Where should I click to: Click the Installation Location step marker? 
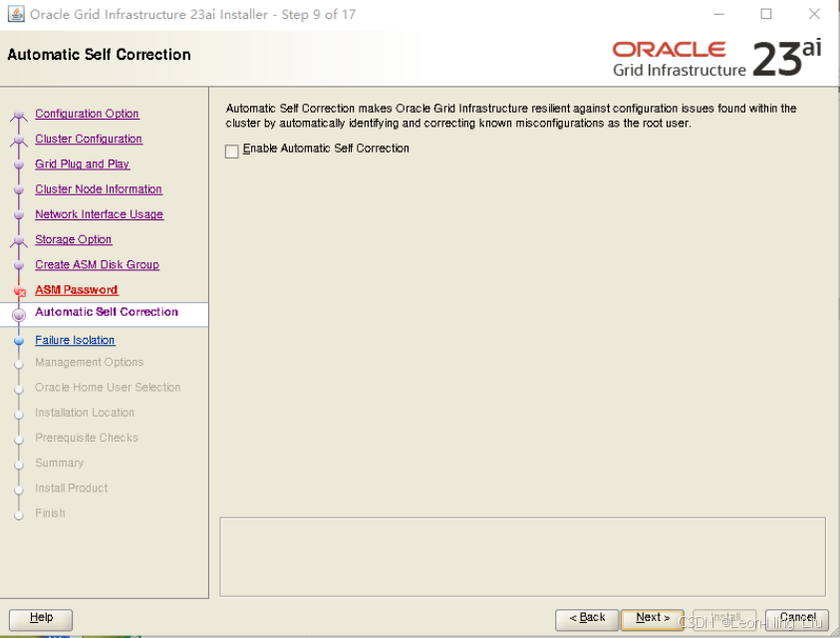tap(19, 415)
